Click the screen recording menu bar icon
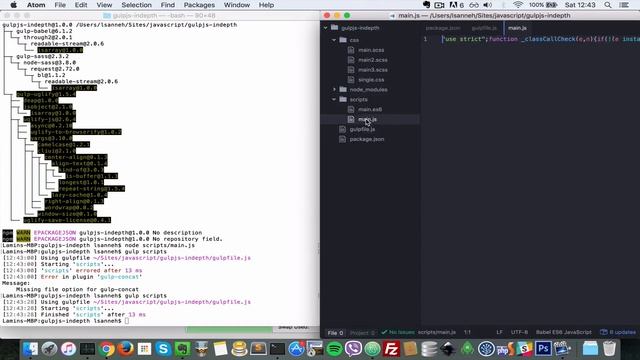This screenshot has height=360, width=640. (x=439, y=5)
